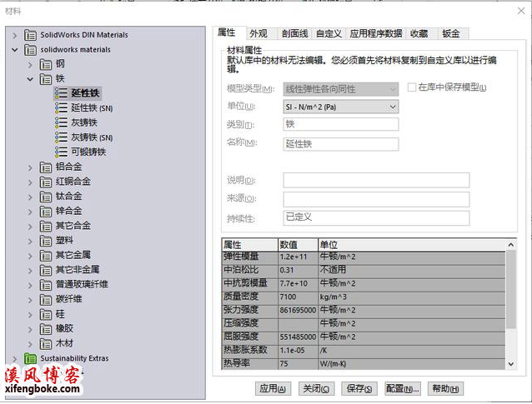This screenshot has height=404, width=532.
Task: Switch to the 收藏 tab
Action: click(419, 33)
